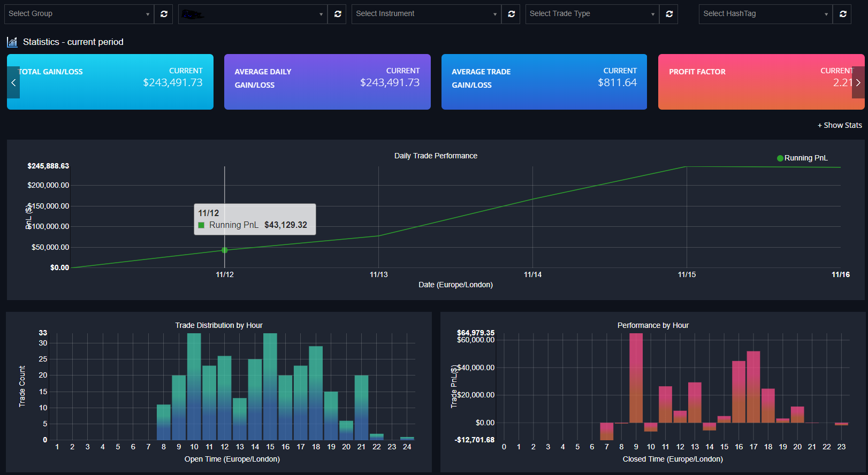
Task: Refresh the Select Group filter
Action: point(164,14)
